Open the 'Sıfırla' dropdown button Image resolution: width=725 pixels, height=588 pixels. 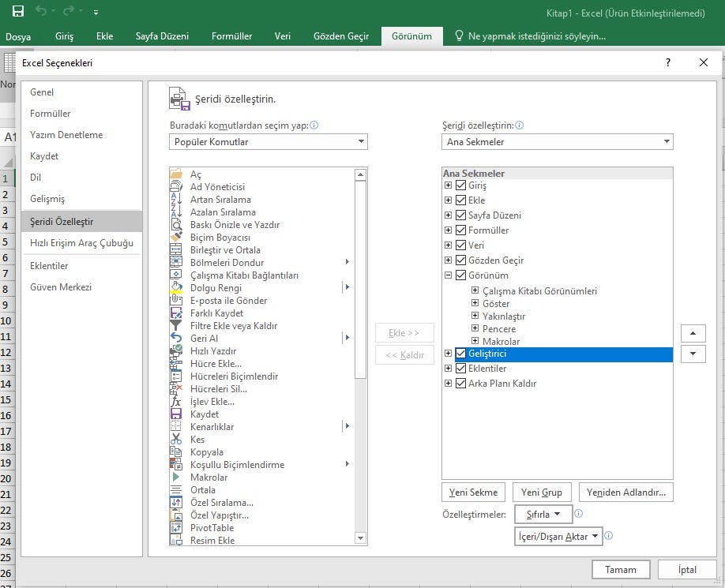click(543, 514)
